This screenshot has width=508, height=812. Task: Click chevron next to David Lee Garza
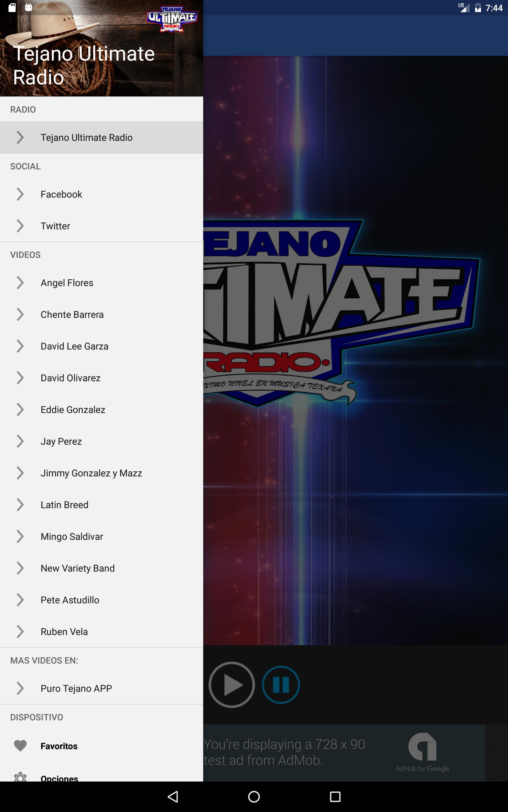tap(20, 346)
